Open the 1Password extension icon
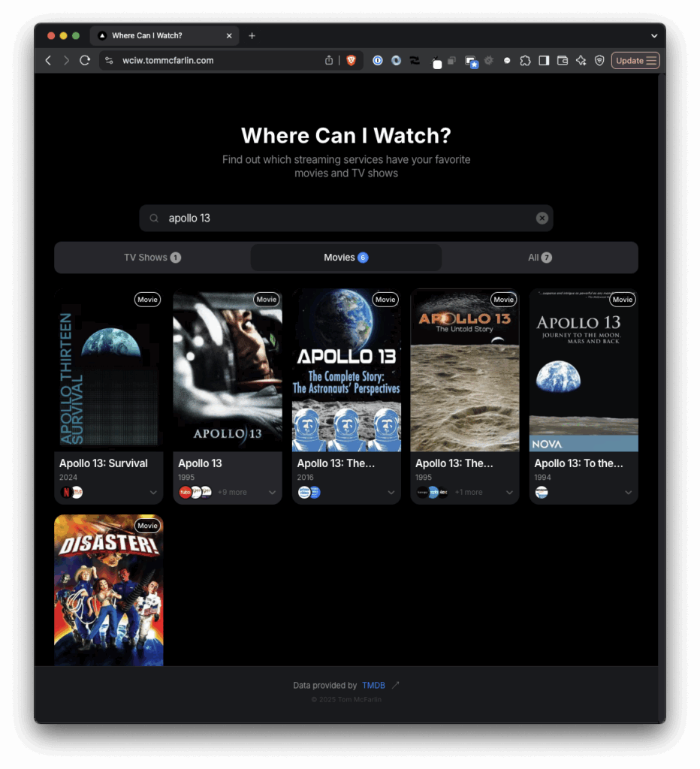The width and height of the screenshot is (700, 769). point(377,60)
